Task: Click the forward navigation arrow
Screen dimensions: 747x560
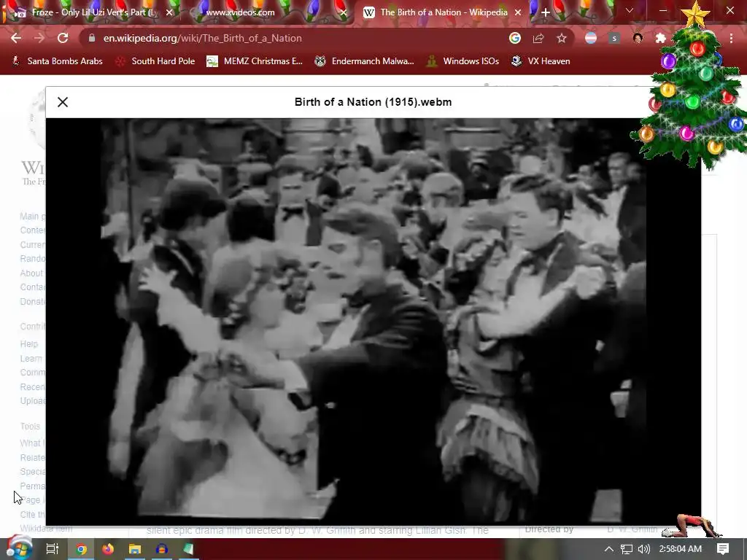Action: point(39,38)
